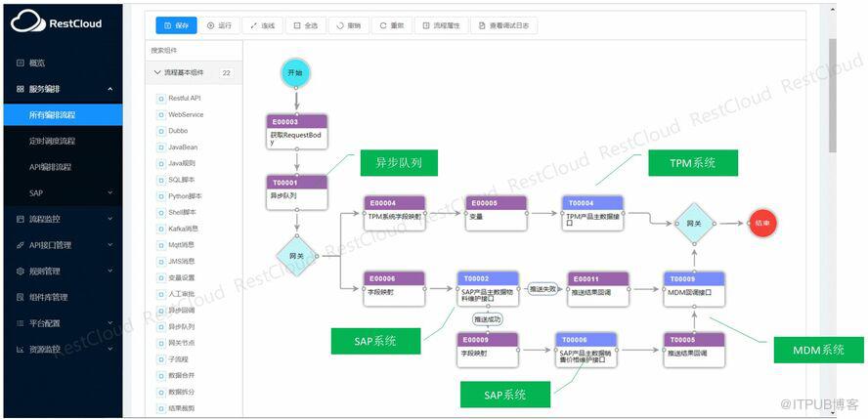Select node T00006 SAP销售价格维护接口

coord(586,350)
